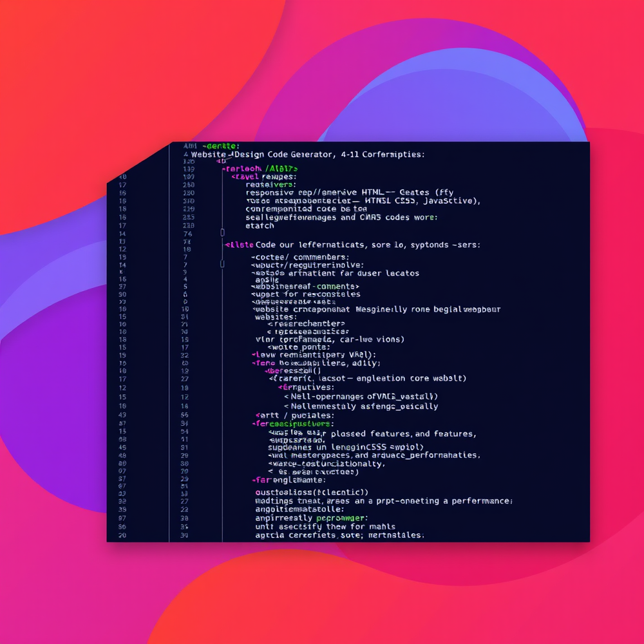Click the green "/AlB17>" tag text
Image resolution: width=644 pixels, height=644 pixels.
[x=281, y=169]
